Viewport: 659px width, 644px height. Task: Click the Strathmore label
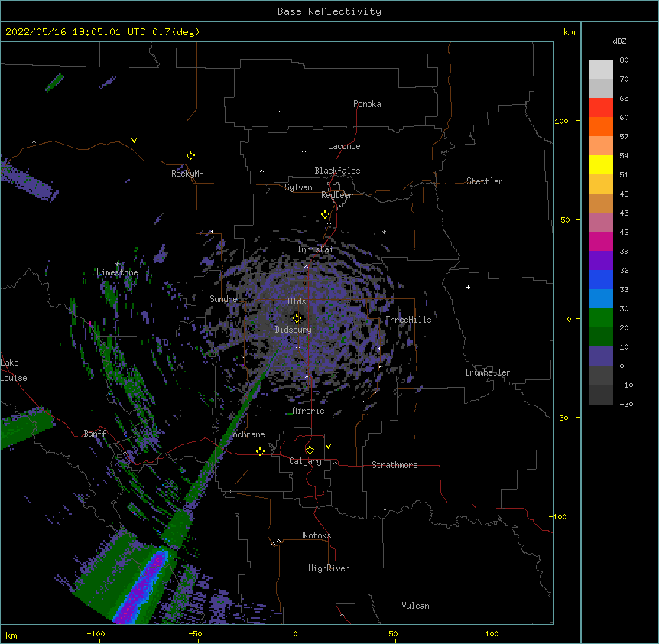point(394,465)
